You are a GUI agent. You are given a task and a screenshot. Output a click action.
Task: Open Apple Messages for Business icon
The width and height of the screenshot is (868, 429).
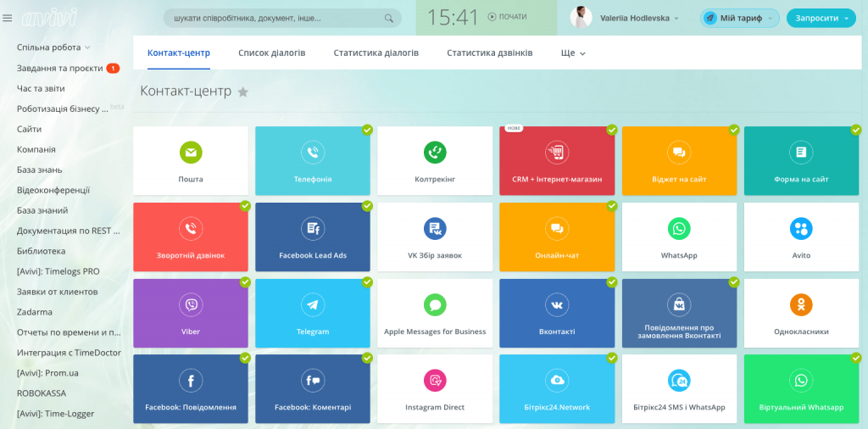click(435, 304)
